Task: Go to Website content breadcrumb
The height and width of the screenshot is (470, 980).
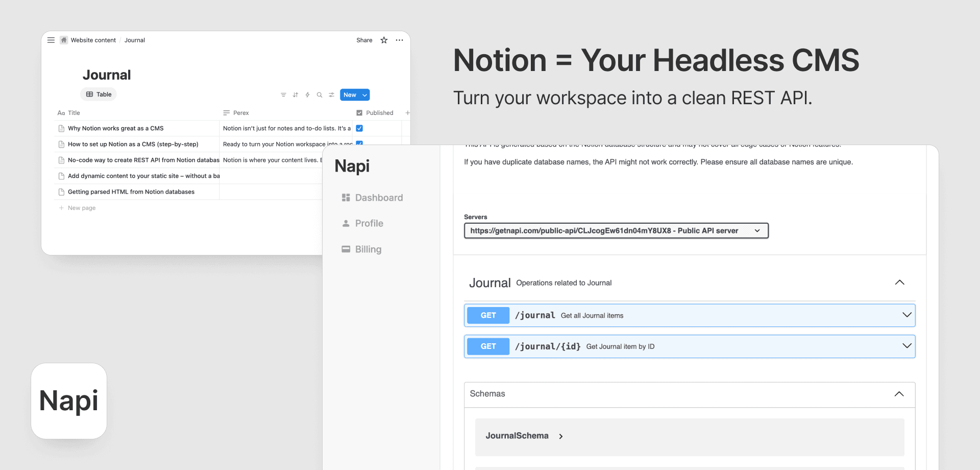Action: (x=93, y=40)
